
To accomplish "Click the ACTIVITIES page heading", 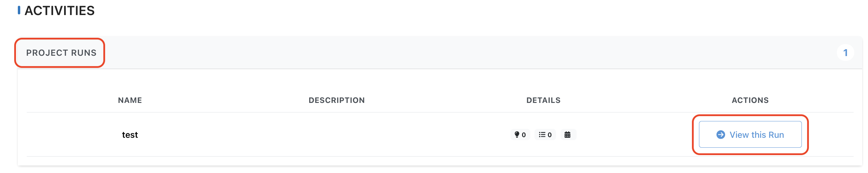I will click(60, 11).
